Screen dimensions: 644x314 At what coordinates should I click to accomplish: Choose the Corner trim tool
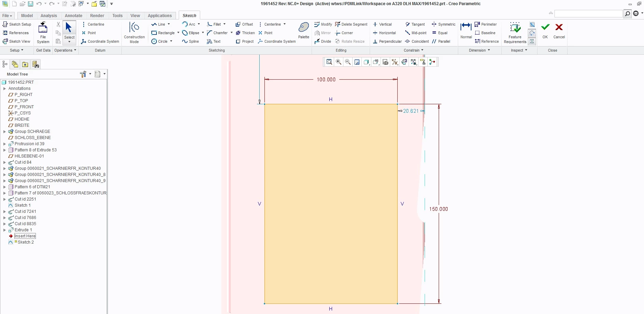point(344,33)
